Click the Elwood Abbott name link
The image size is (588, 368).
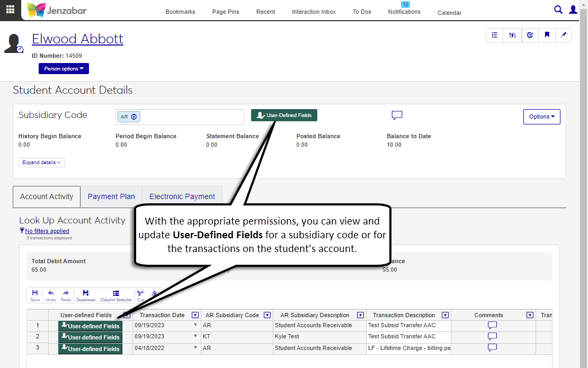click(77, 39)
